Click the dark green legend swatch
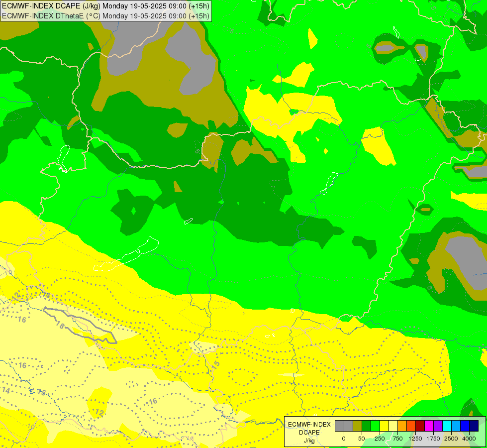Viewport: 487px width, 448px height. click(367, 426)
